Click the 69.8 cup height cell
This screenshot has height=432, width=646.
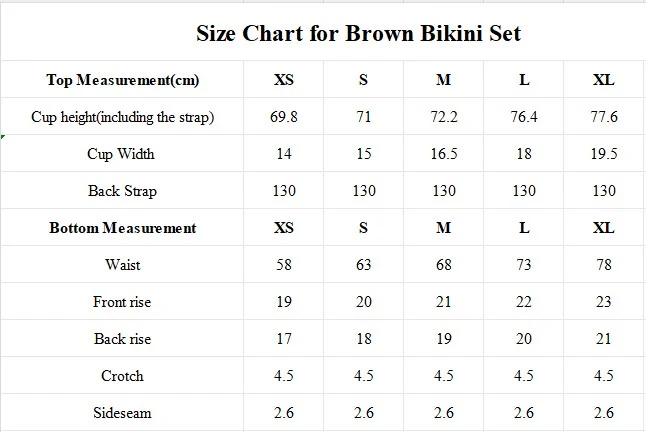[x=284, y=117]
